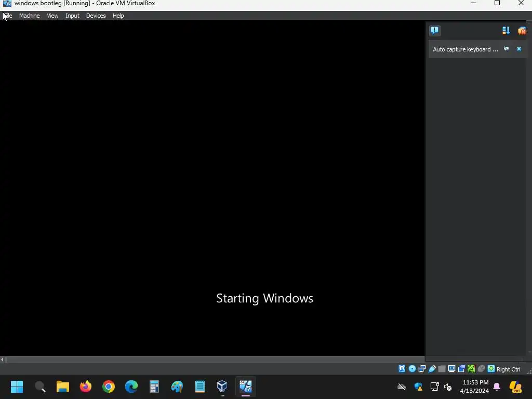The width and height of the screenshot is (532, 399).
Task: Open Notepad from the taskbar
Action: tap(200, 387)
